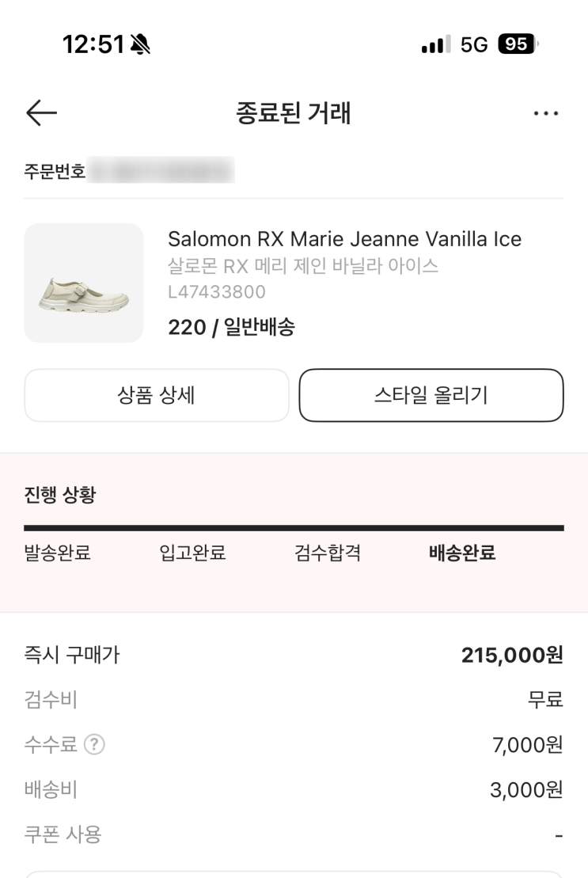
Task: Select the 검수합격 progress step
Action: (327, 553)
